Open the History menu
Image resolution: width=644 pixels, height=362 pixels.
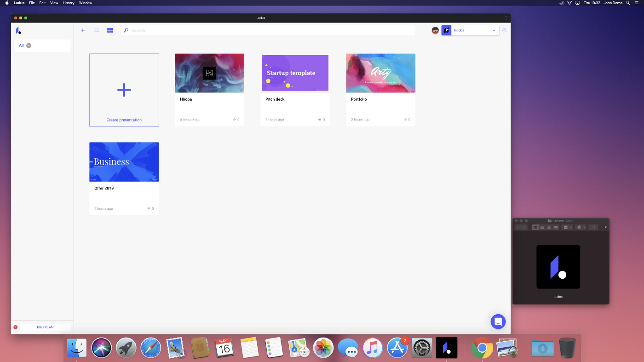(69, 3)
